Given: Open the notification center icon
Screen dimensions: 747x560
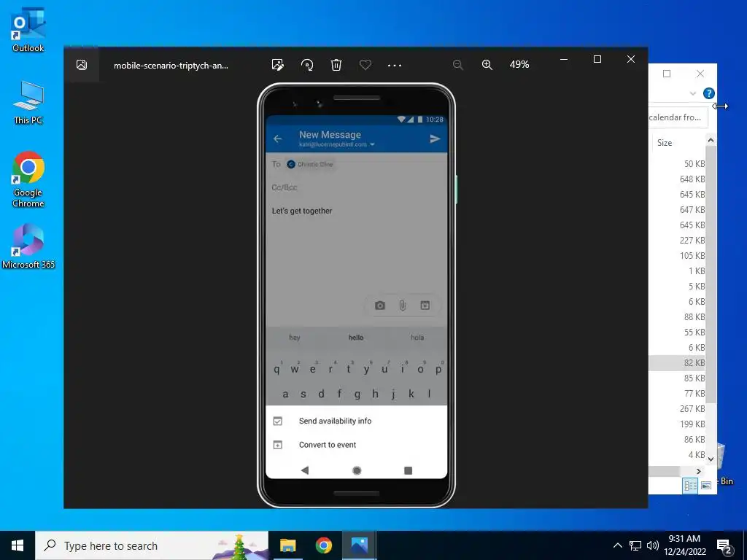Looking at the screenshot, I should point(724,547).
